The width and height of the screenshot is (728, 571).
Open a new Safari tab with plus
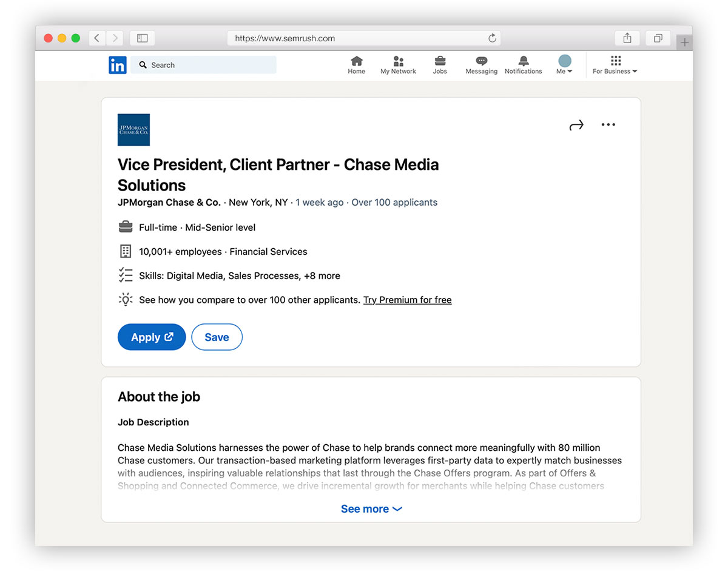[x=684, y=42]
